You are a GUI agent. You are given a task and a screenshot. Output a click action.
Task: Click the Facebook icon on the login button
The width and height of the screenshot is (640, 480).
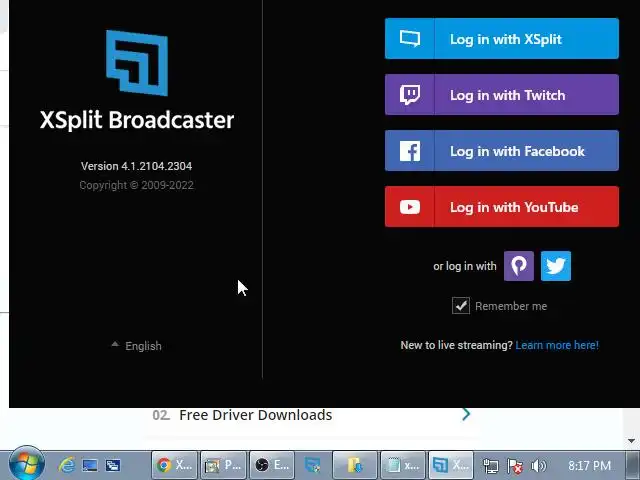pyautogui.click(x=410, y=151)
